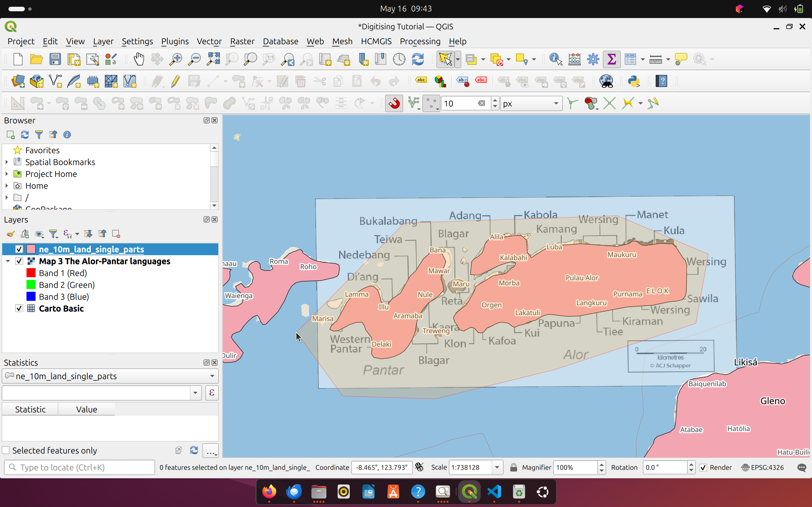Viewport: 812px width, 507px height.
Task: Open the Vector menu
Action: [209, 41]
